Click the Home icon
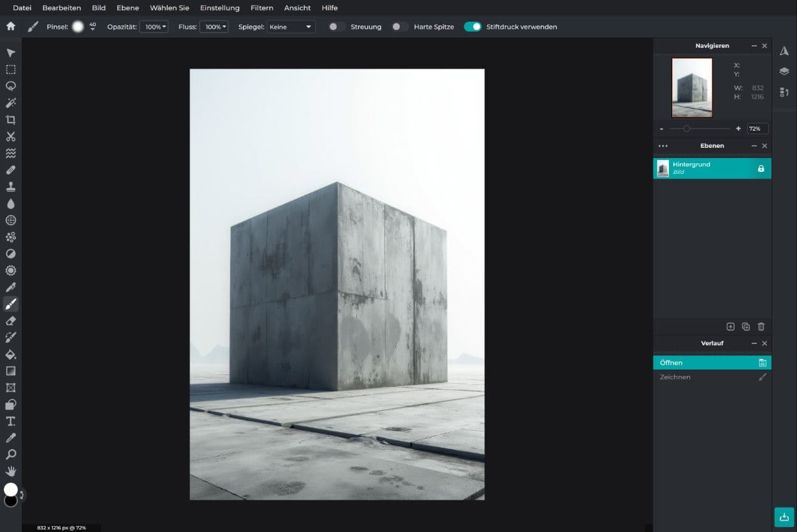Screen dimensions: 797x532 point(11,27)
